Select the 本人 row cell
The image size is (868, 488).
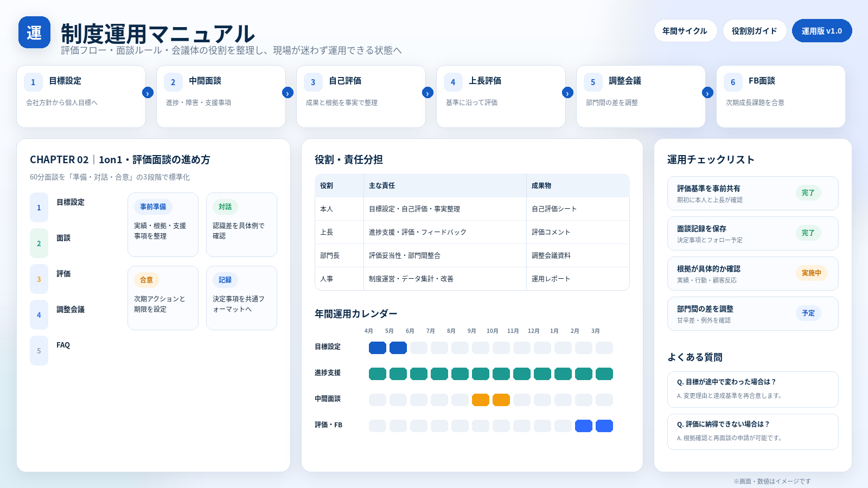click(x=339, y=209)
